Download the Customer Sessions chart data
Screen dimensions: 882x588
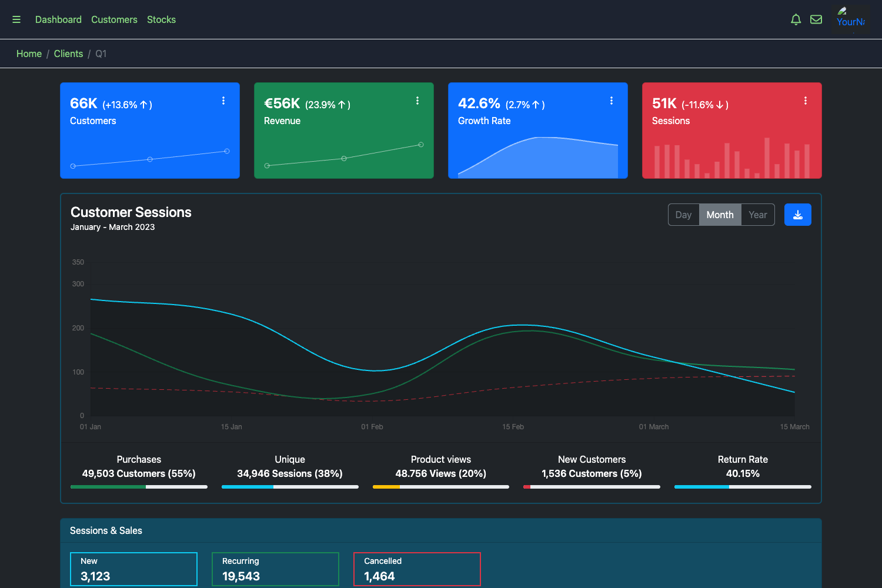(x=797, y=214)
